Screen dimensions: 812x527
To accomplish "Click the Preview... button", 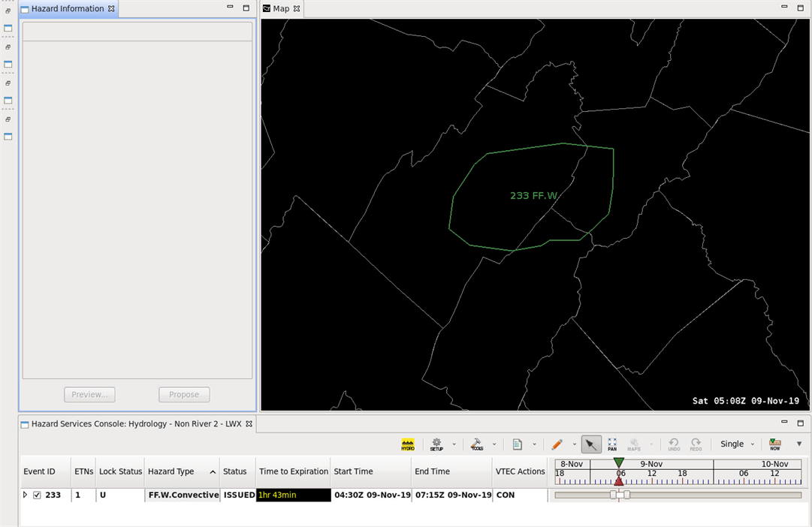I will (x=89, y=394).
